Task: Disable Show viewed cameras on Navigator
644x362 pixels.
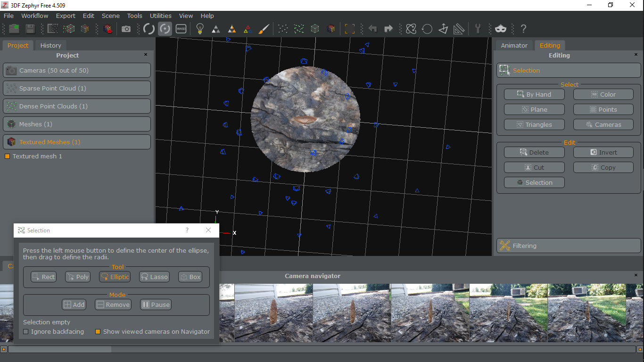Action: coord(98,332)
